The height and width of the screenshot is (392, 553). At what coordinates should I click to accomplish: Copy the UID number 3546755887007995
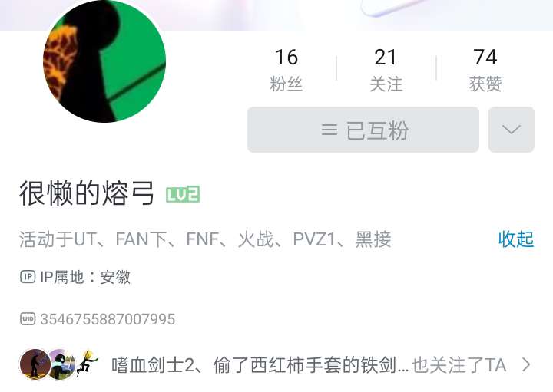coord(108,319)
